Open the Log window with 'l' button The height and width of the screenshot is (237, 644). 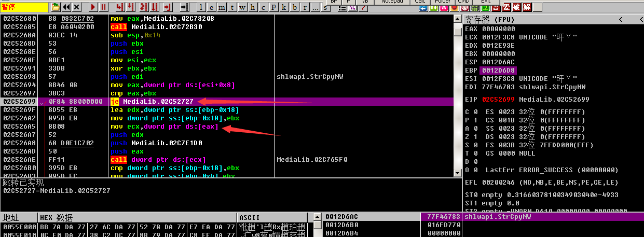point(201,7)
